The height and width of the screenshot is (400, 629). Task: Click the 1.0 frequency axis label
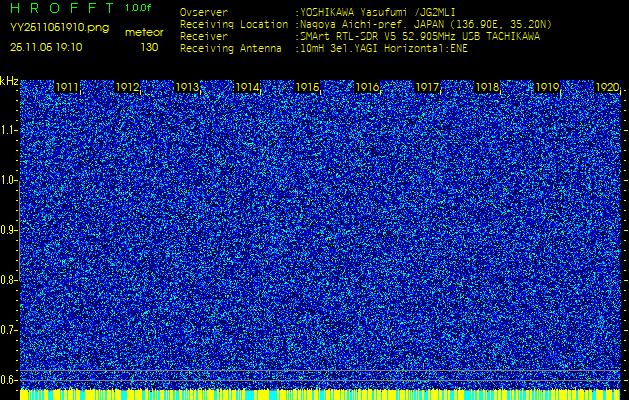(9, 180)
